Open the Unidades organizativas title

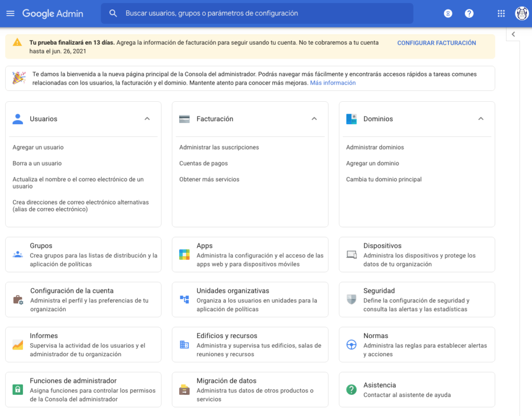tap(233, 290)
